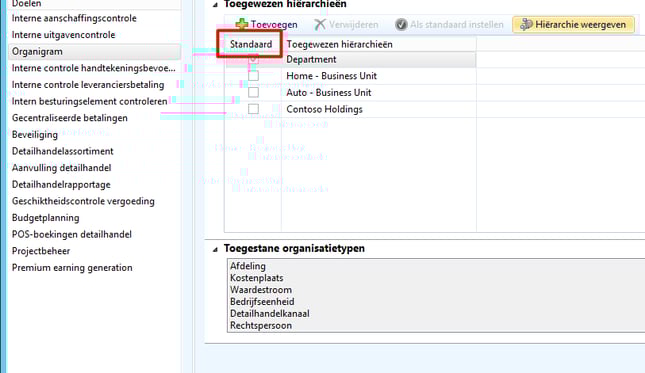Image resolution: width=645 pixels, height=373 pixels.
Task: Click the Als standaard instellen checkmark icon
Action: [401, 24]
